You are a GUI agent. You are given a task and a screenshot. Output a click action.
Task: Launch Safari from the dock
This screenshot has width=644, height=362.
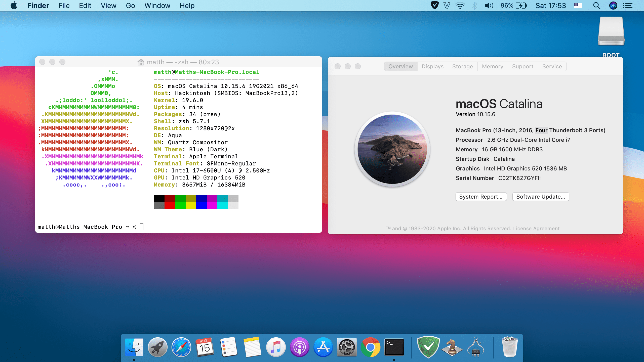pyautogui.click(x=181, y=347)
